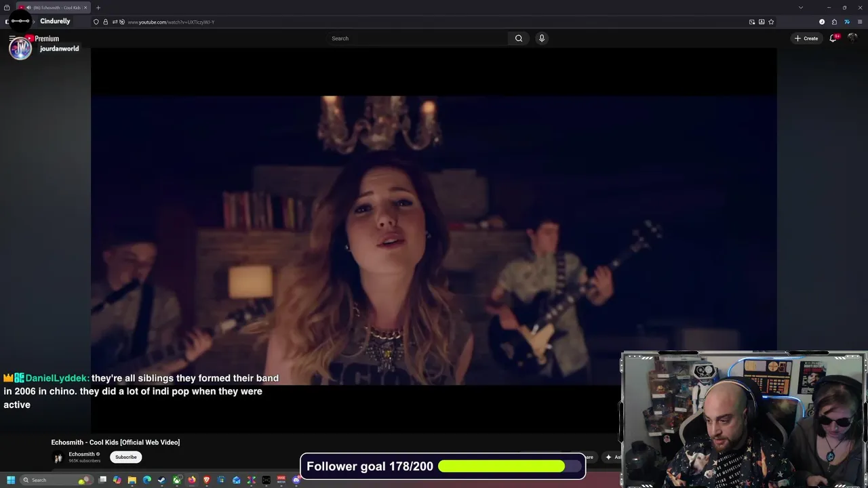Click the YouTube Premium logo
This screenshot has width=868, height=488.
[42, 39]
